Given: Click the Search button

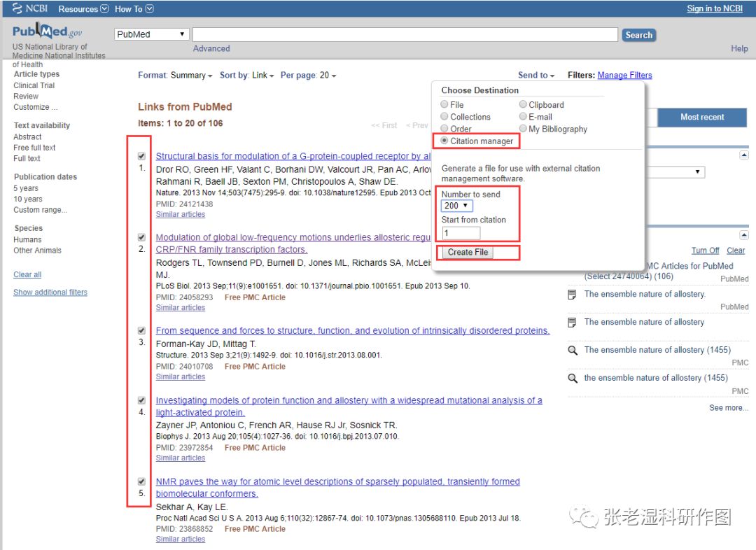Looking at the screenshot, I should click(639, 35).
